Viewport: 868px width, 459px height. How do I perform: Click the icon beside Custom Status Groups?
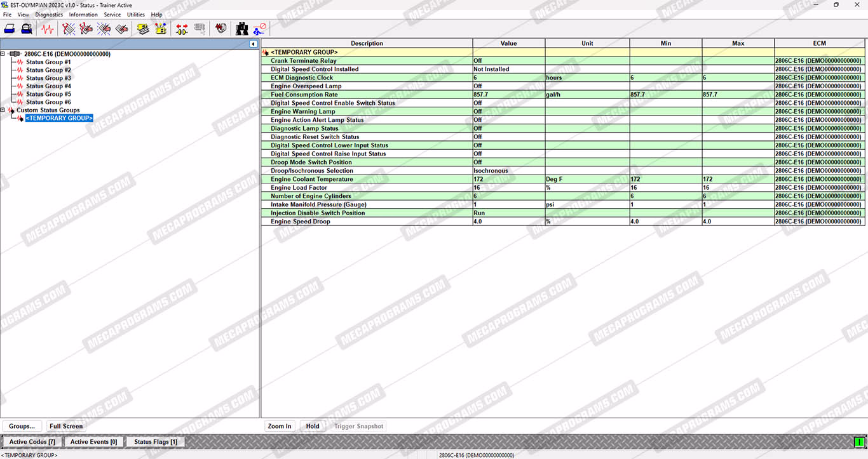(x=11, y=110)
